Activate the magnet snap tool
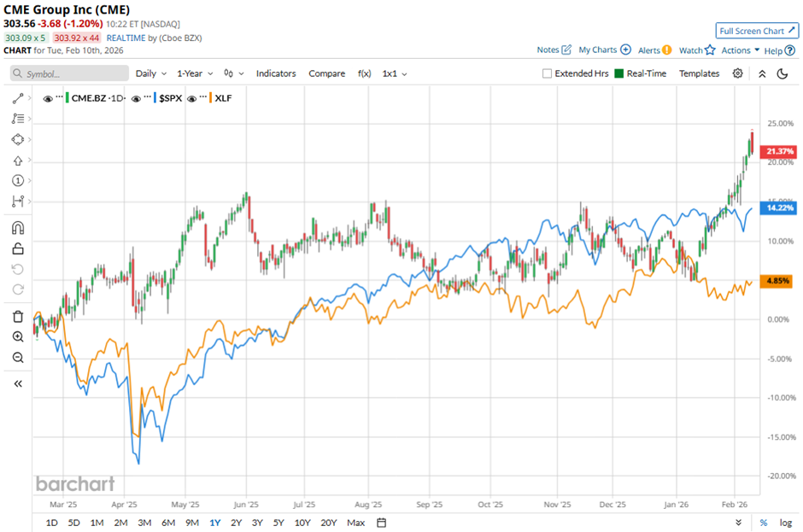The height and width of the screenshot is (532, 803). (18, 228)
